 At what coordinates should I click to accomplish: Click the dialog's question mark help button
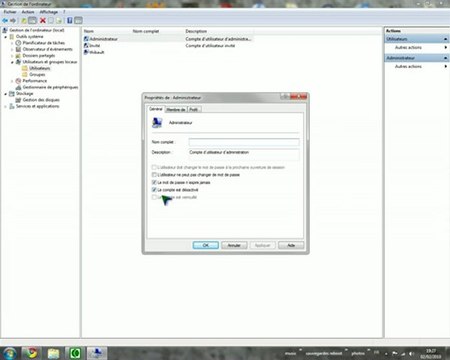point(285,97)
